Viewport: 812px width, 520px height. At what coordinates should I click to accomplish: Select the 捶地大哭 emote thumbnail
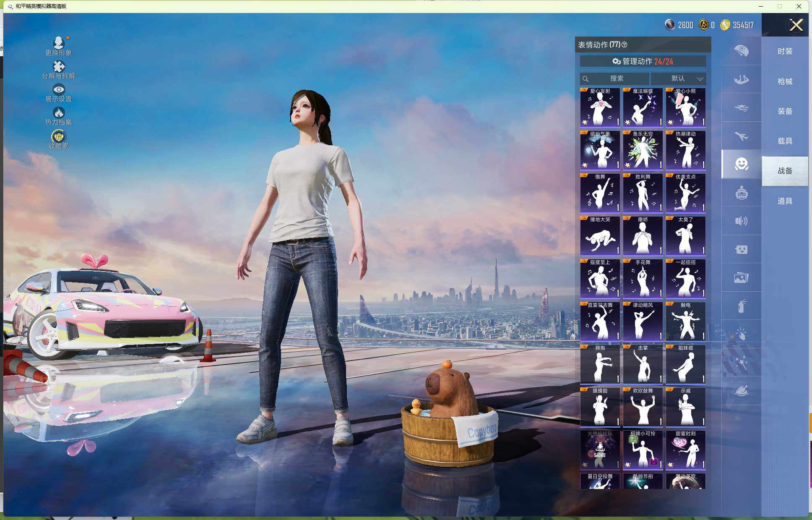coord(600,236)
